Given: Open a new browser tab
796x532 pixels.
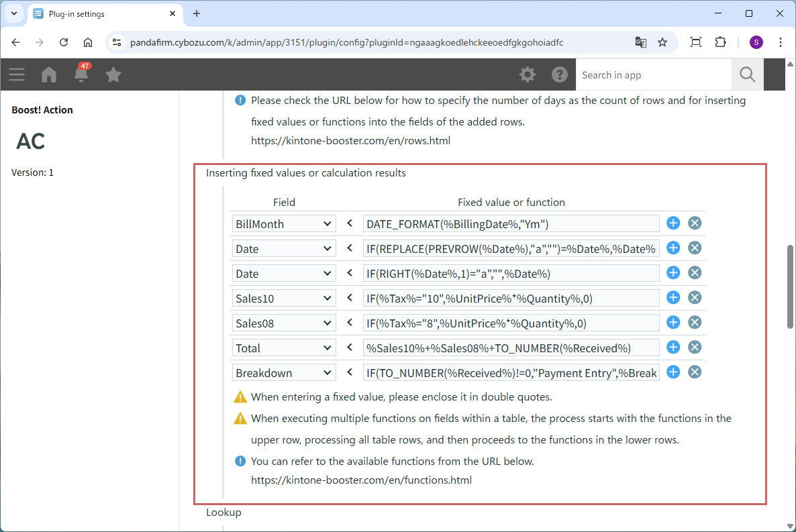Looking at the screenshot, I should 197,13.
